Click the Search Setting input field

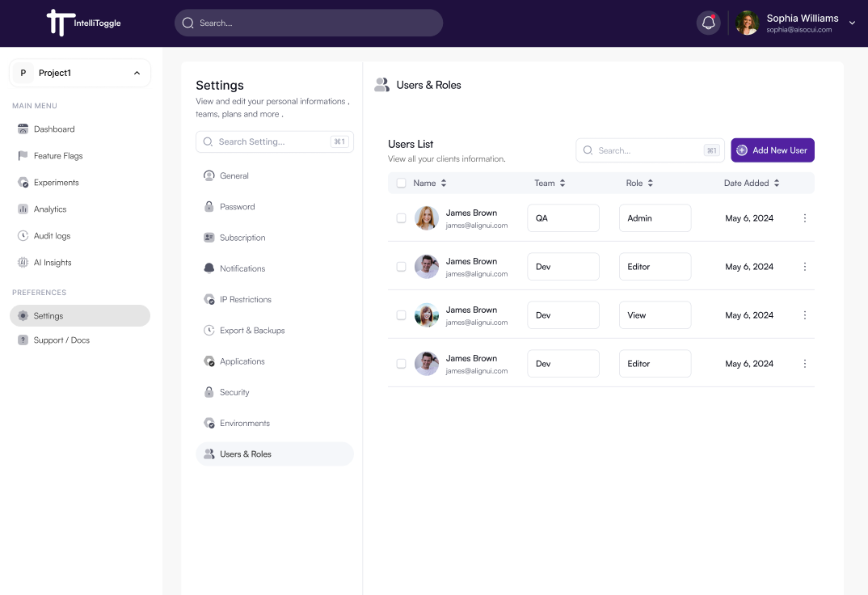[x=274, y=141]
